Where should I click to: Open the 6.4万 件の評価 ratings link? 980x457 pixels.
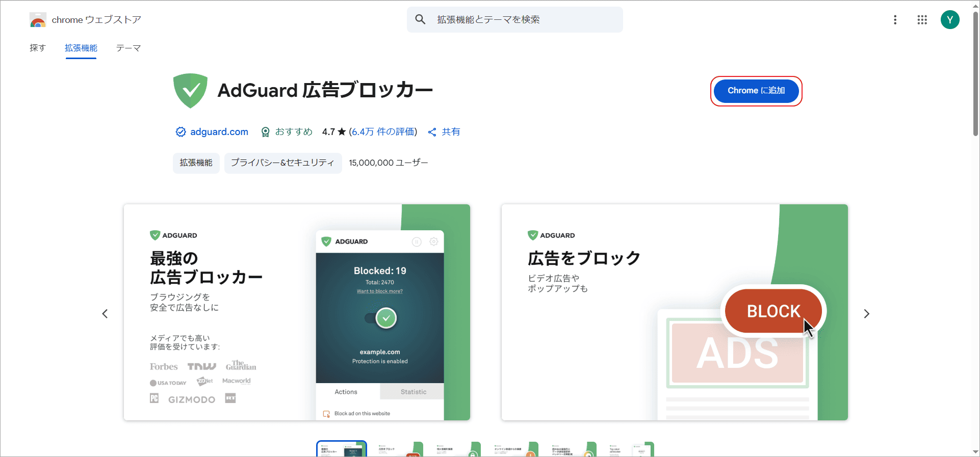coord(383,132)
